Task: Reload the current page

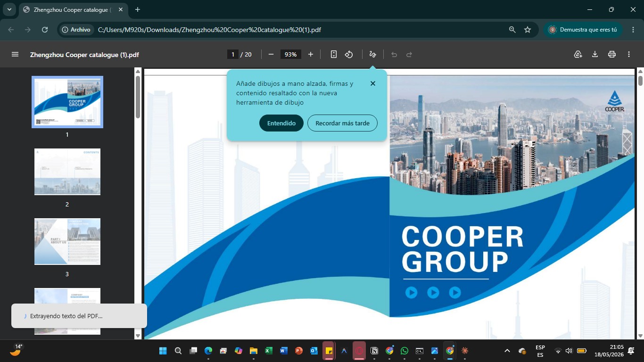Action: coord(45,29)
